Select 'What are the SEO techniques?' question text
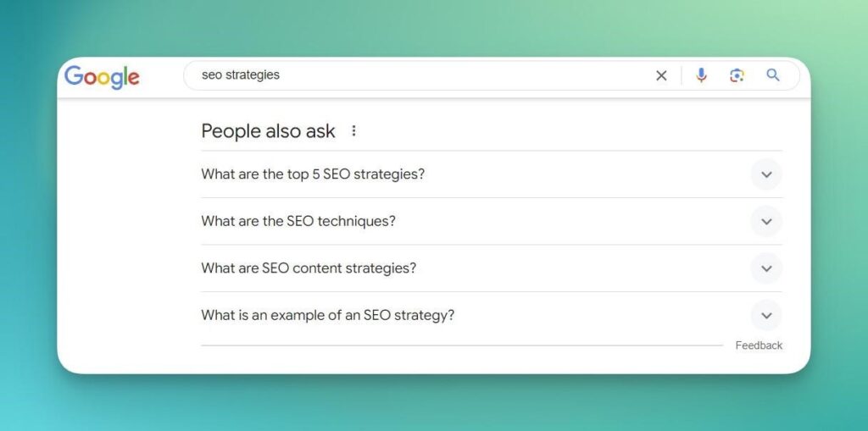 pyautogui.click(x=298, y=221)
